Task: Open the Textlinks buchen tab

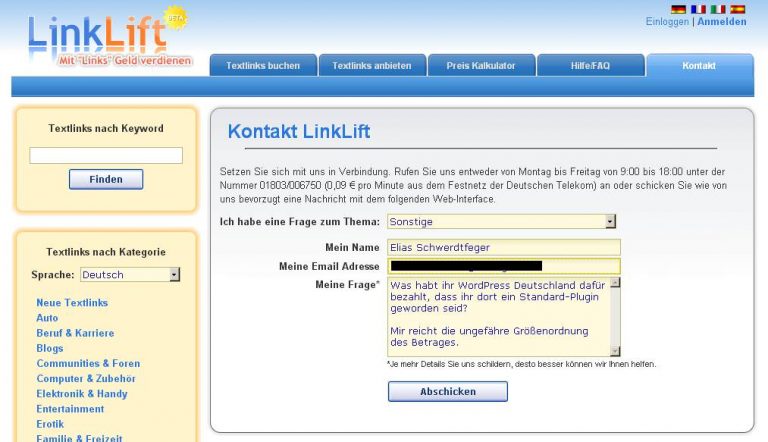Action: click(x=263, y=66)
